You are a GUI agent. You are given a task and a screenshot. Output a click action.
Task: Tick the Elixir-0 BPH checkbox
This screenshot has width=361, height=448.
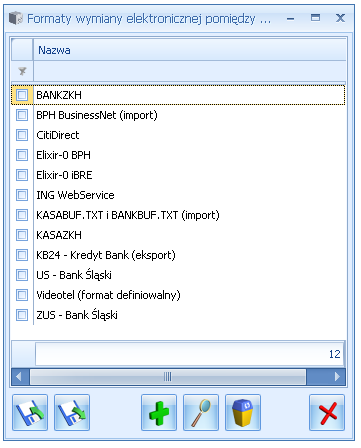22,155
